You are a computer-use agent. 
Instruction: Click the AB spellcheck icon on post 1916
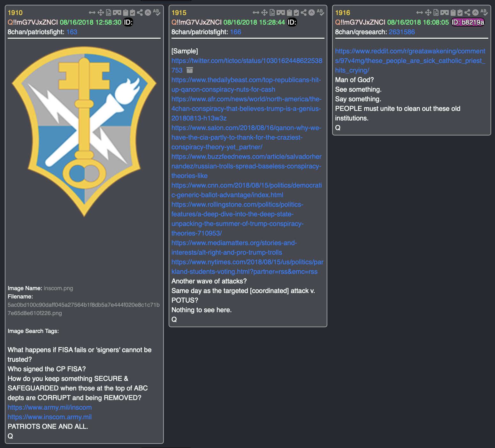pos(484,12)
